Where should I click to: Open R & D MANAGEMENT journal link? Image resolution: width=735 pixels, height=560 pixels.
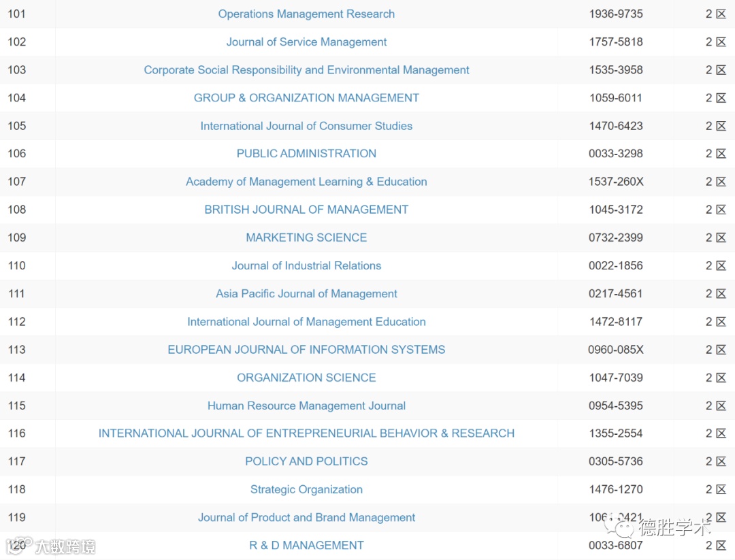pos(306,546)
